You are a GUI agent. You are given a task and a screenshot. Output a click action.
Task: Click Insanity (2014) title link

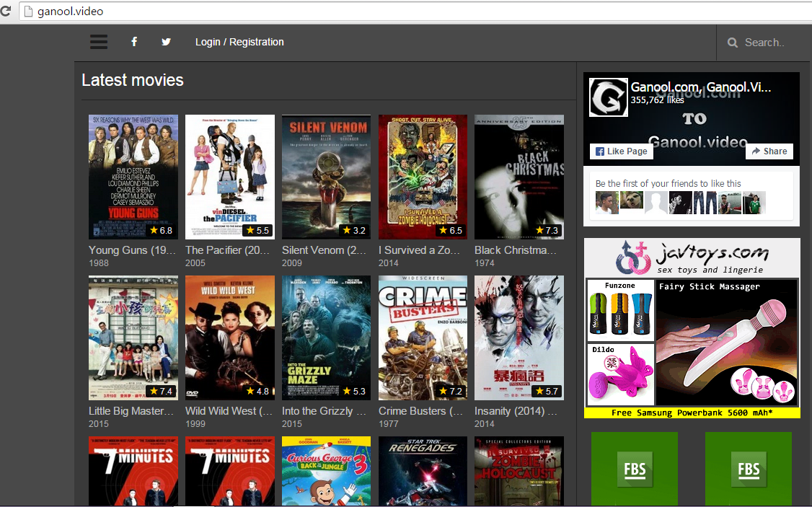(x=516, y=411)
